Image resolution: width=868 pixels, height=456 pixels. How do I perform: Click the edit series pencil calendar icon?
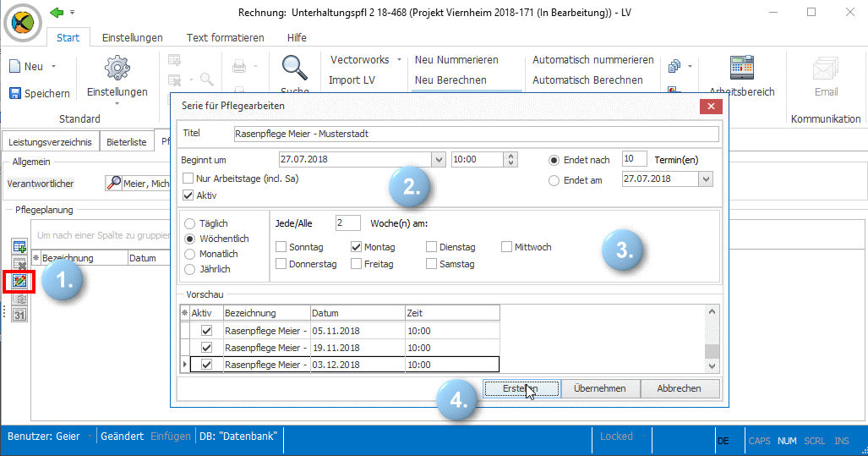19,282
